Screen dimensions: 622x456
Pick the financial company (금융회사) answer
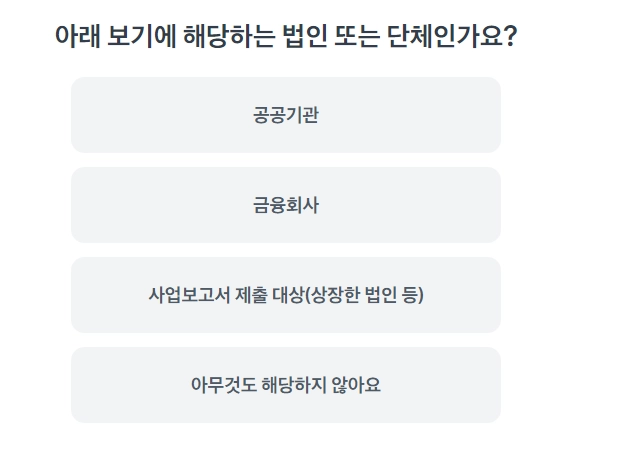[x=285, y=205]
